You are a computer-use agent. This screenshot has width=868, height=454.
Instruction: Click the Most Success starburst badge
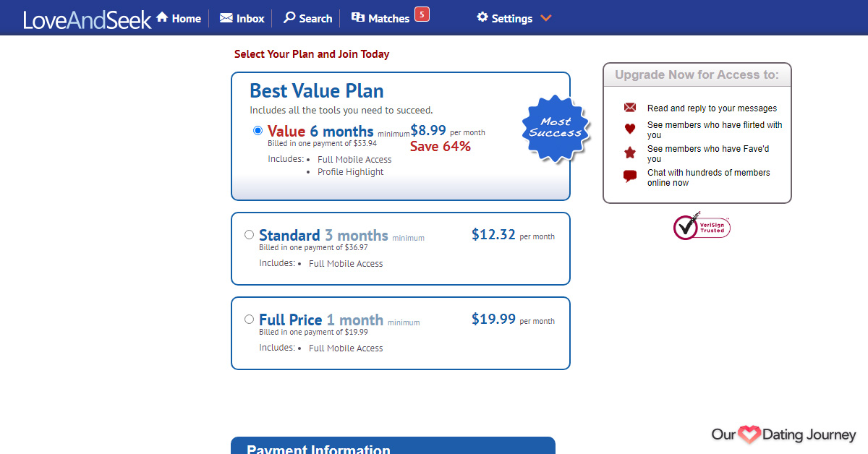(x=556, y=128)
